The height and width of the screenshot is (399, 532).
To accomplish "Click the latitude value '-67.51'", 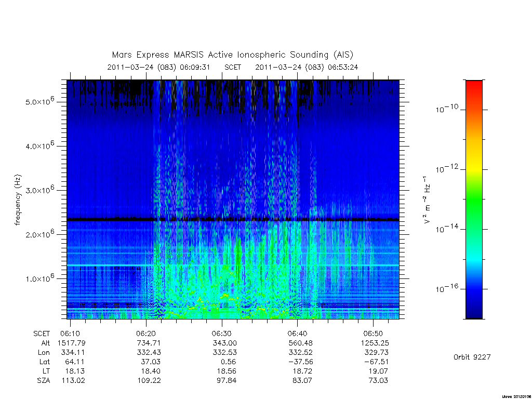I will click(376, 362).
